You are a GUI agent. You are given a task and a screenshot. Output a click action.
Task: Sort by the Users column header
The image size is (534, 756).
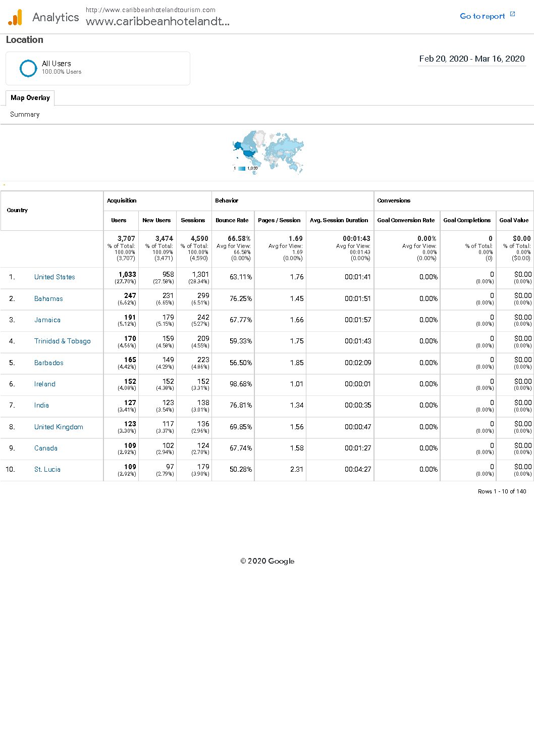[x=119, y=220]
